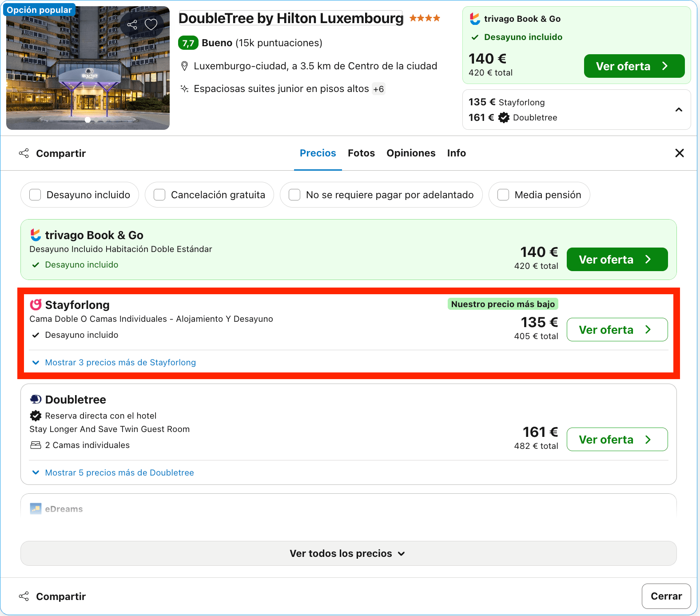Image resolution: width=700 pixels, height=616 pixels.
Task: Click Ver oferta for Stayforlong 135 €
Action: click(x=617, y=330)
